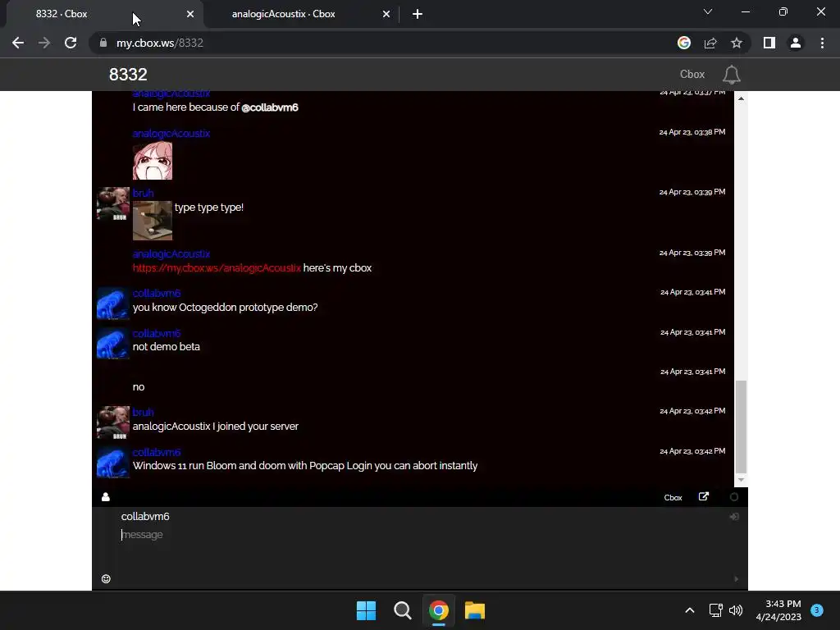Open the Chrome profile menu

(796, 43)
